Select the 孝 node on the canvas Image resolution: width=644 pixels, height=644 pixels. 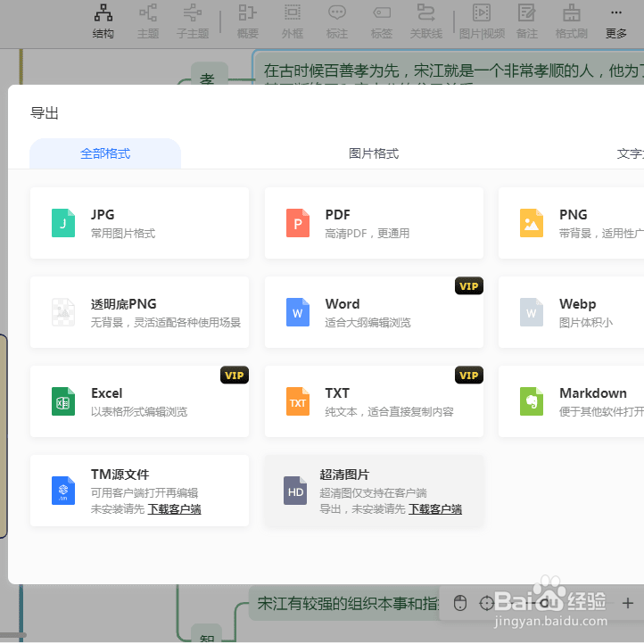point(208,74)
